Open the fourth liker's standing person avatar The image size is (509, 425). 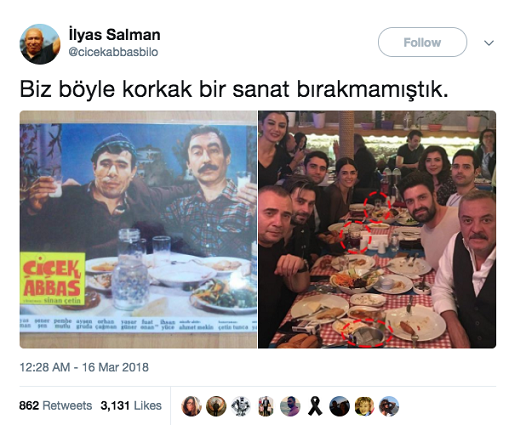tap(265, 406)
